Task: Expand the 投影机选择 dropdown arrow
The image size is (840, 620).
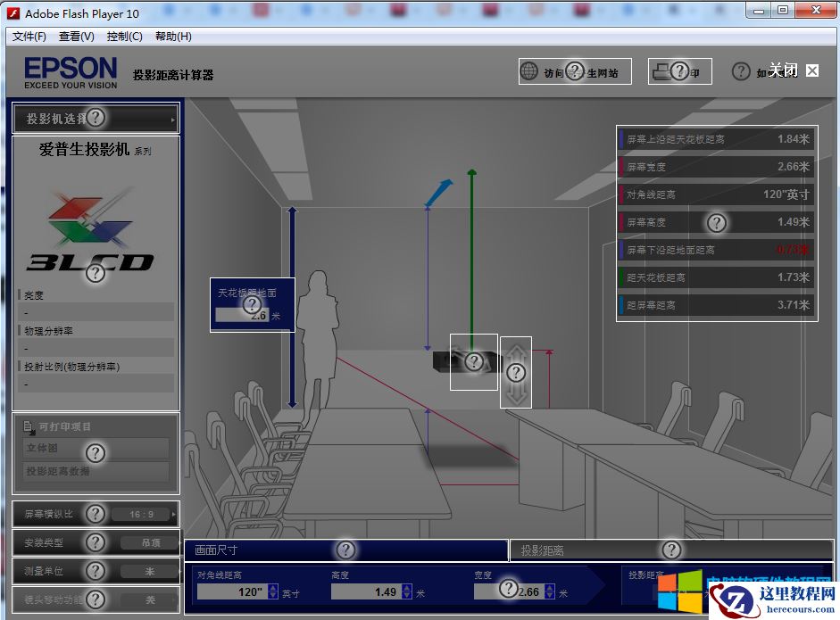Action: click(x=172, y=120)
